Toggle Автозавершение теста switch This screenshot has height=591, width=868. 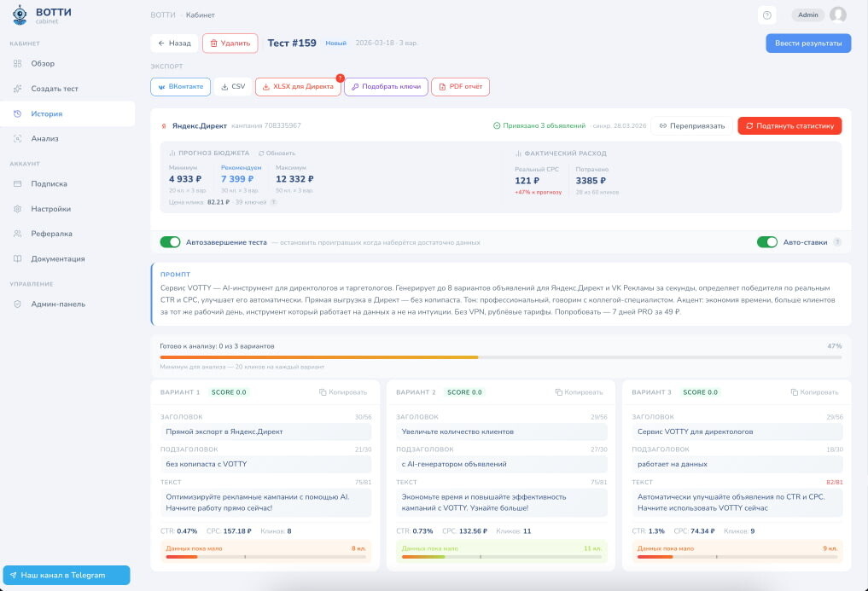click(x=170, y=242)
